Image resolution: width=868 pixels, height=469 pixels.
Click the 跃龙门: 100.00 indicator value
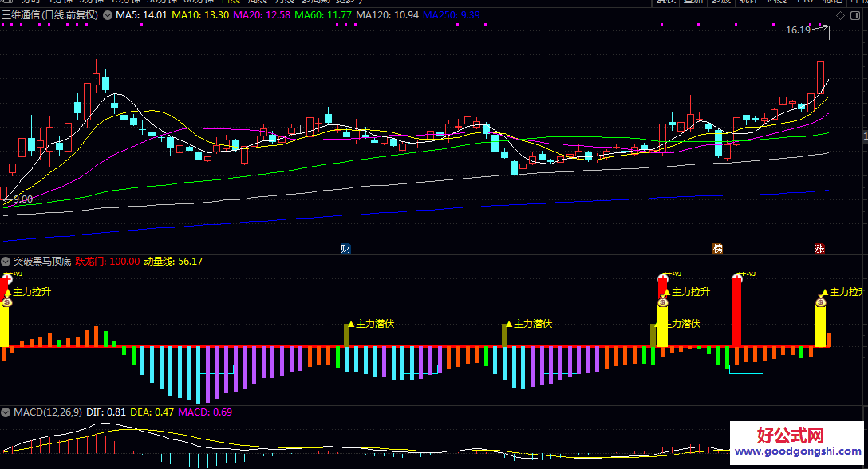tap(108, 261)
